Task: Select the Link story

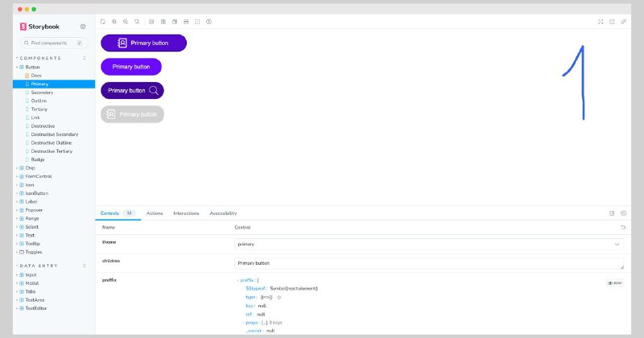Action: [x=35, y=117]
